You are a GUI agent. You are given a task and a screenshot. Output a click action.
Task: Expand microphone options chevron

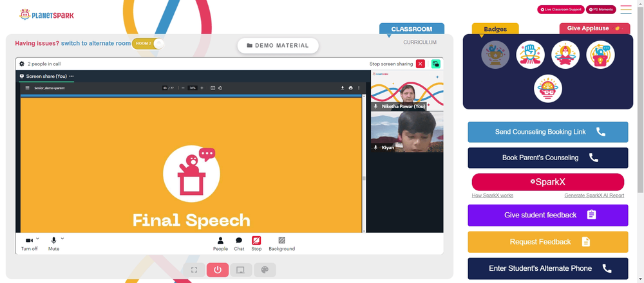62,238
